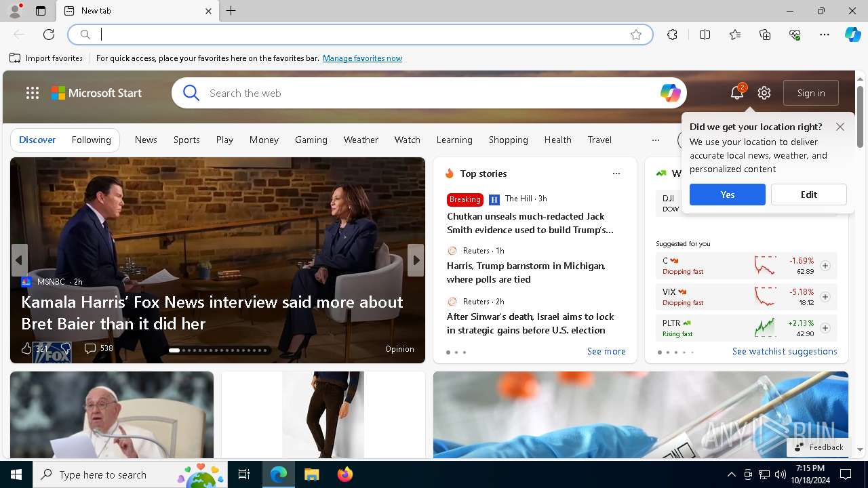Open the Weather category
The image size is (868, 488).
361,140
